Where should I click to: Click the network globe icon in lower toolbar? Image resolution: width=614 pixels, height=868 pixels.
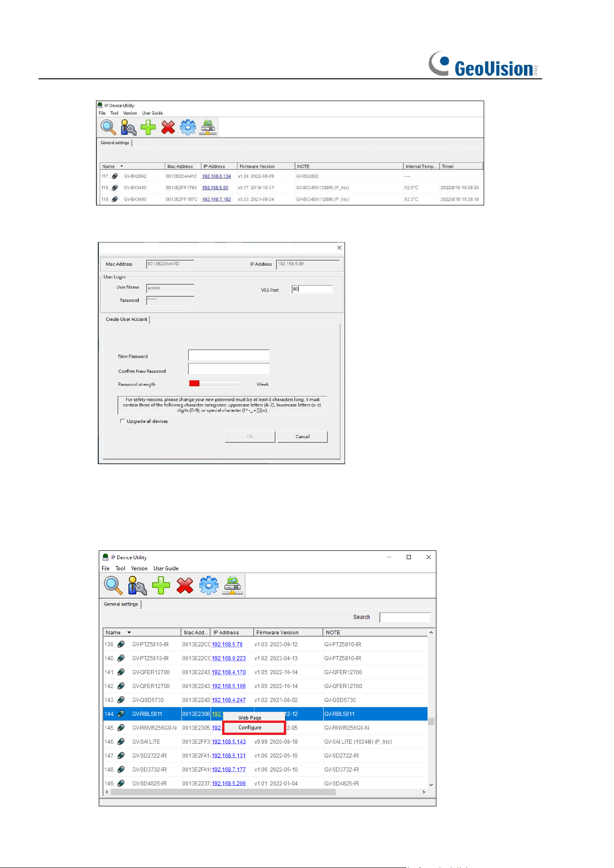pos(233,585)
